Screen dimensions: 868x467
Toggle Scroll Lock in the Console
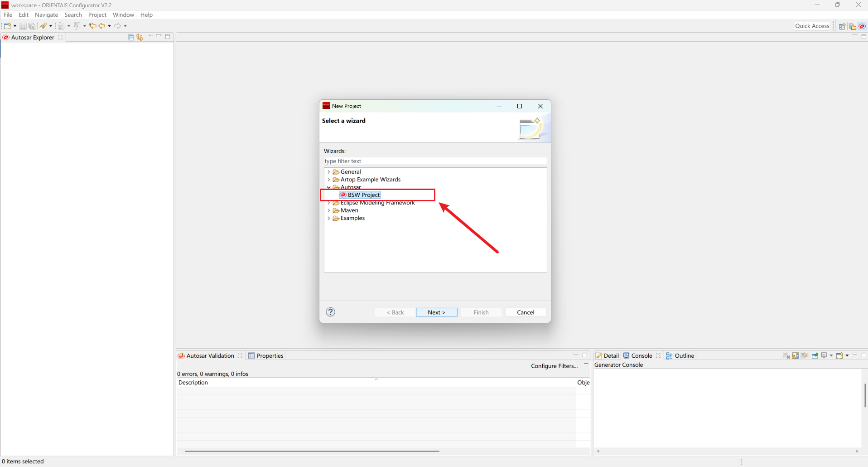coord(795,356)
